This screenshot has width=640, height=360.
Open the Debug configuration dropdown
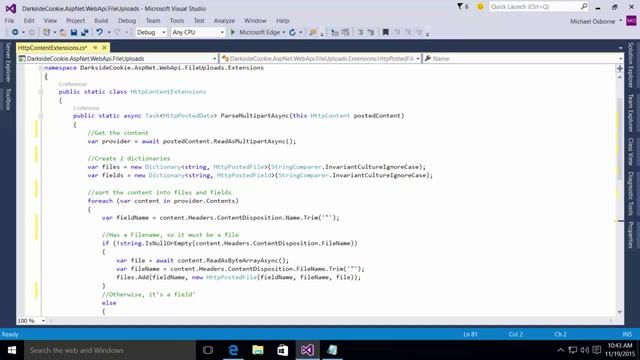click(151, 32)
